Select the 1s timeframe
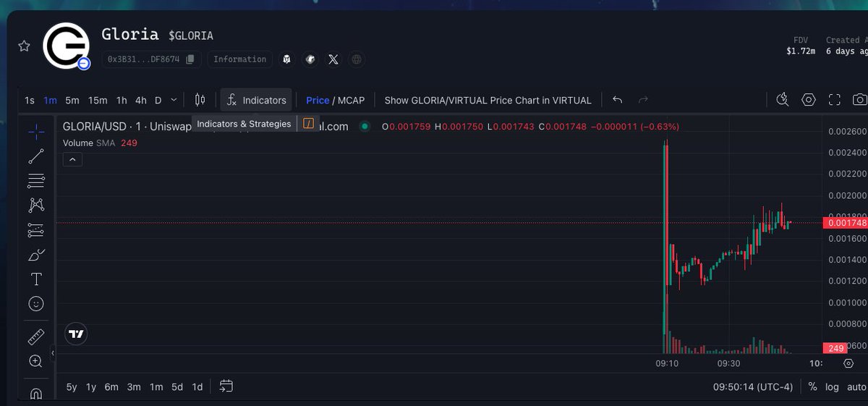868x406 pixels. tap(30, 101)
